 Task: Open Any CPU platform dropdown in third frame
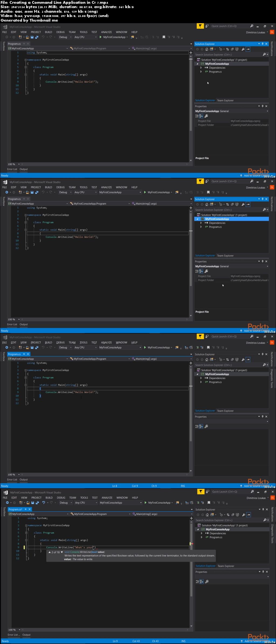click(85, 347)
